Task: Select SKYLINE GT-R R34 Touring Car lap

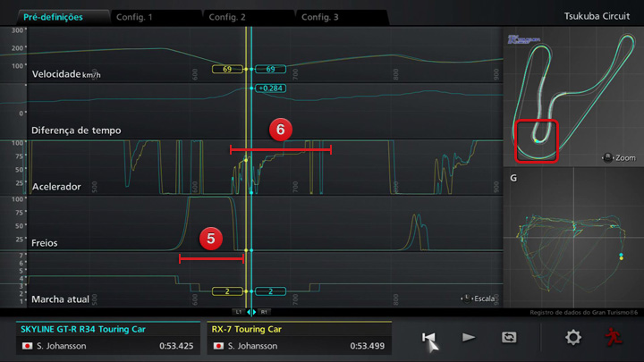Action: pos(107,337)
